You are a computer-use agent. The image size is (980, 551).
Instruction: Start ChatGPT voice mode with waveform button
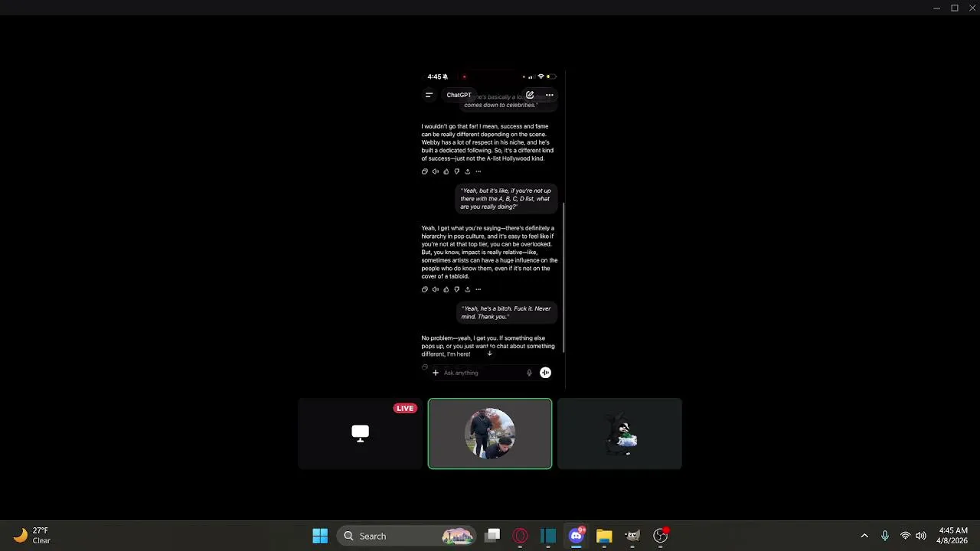tap(545, 373)
